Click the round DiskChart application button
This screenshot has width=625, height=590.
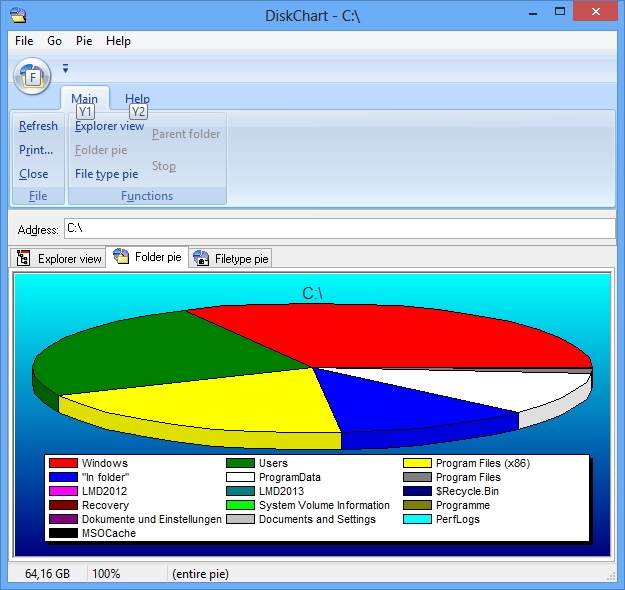coord(32,75)
